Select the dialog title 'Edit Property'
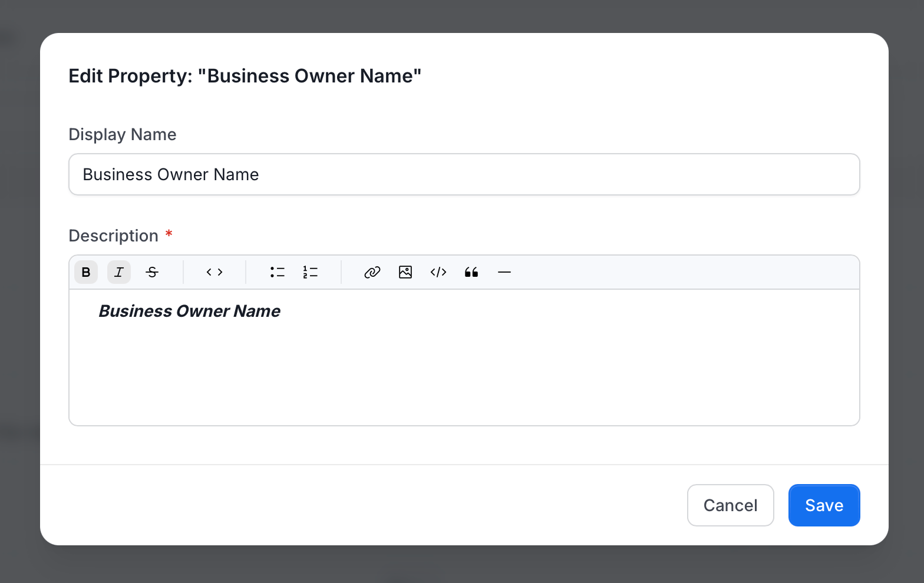 (x=245, y=76)
